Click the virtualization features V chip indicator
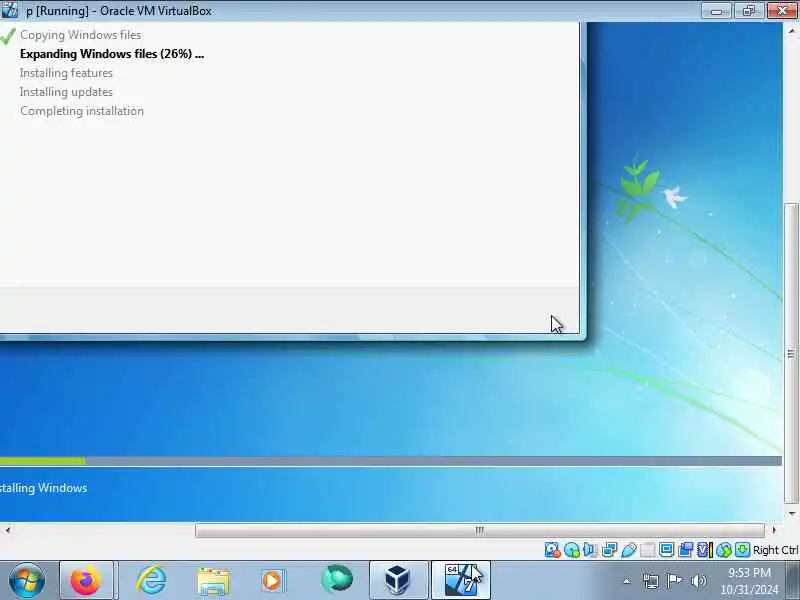 (705, 550)
